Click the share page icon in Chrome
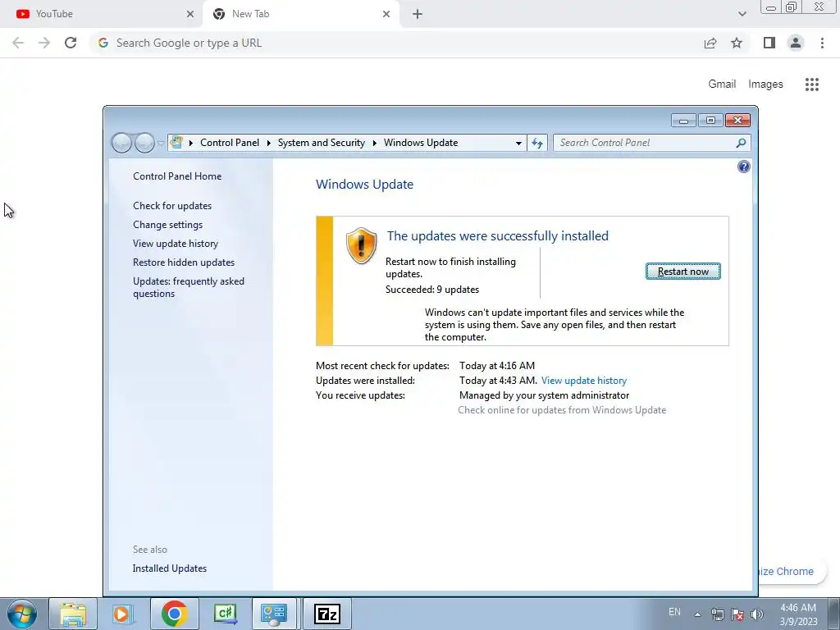The image size is (840, 630). point(710,43)
